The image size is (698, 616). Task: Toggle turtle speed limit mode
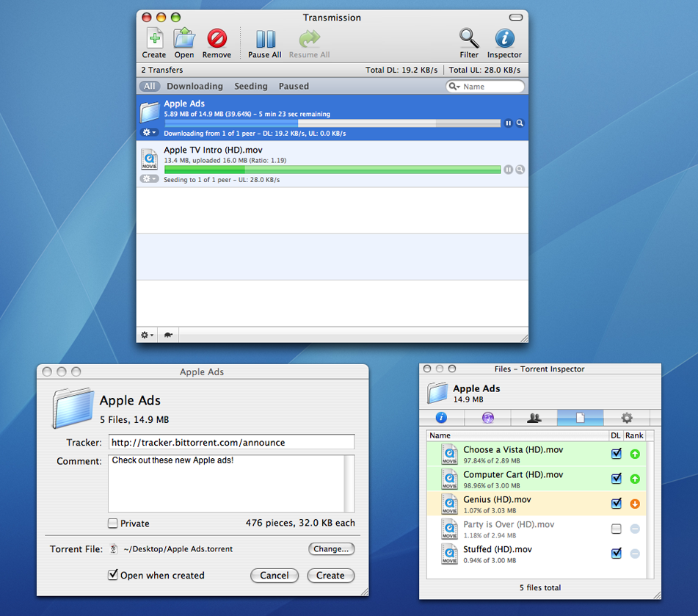pyautogui.click(x=168, y=335)
